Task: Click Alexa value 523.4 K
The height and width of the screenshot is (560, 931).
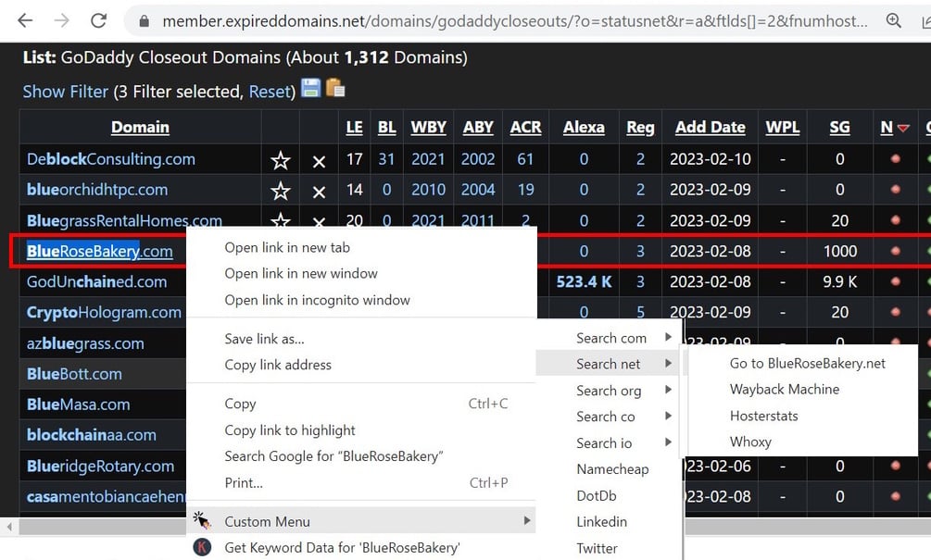Action: [584, 281]
